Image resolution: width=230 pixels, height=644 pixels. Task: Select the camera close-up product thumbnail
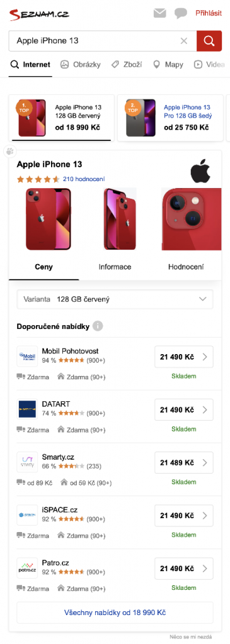tap(192, 219)
